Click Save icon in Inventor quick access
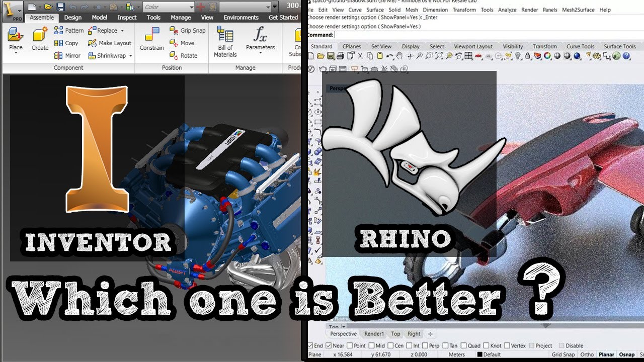The image size is (644, 362). click(x=60, y=7)
